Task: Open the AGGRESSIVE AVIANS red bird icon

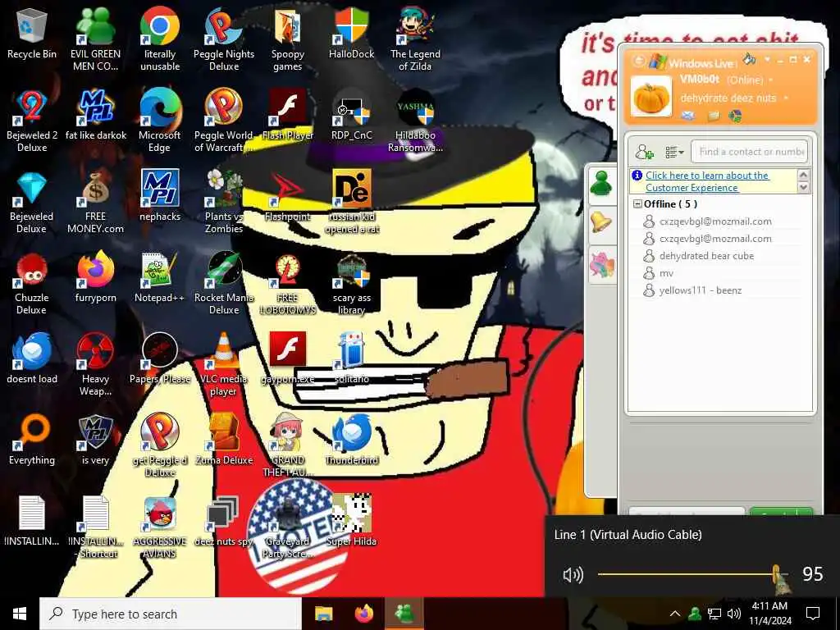Action: [x=160, y=527]
